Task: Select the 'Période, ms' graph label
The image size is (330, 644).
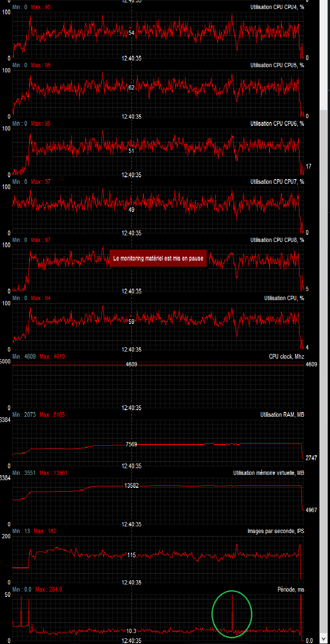Action: pos(290,589)
